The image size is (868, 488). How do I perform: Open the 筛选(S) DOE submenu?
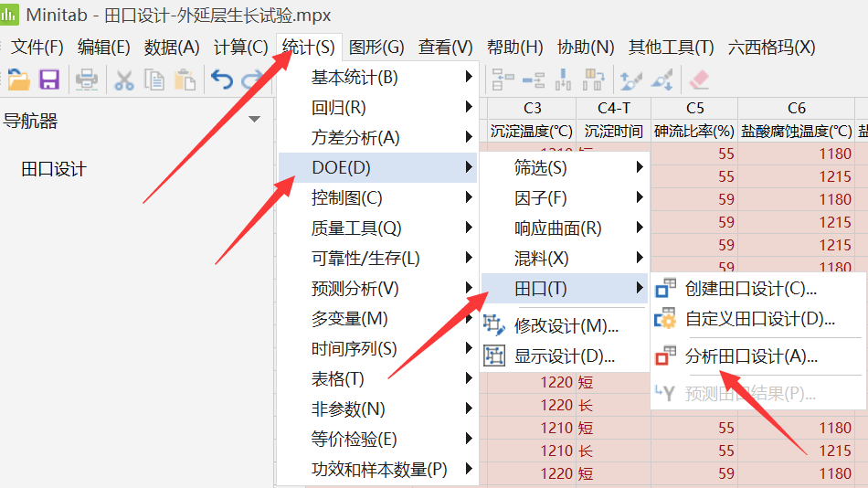point(564,167)
